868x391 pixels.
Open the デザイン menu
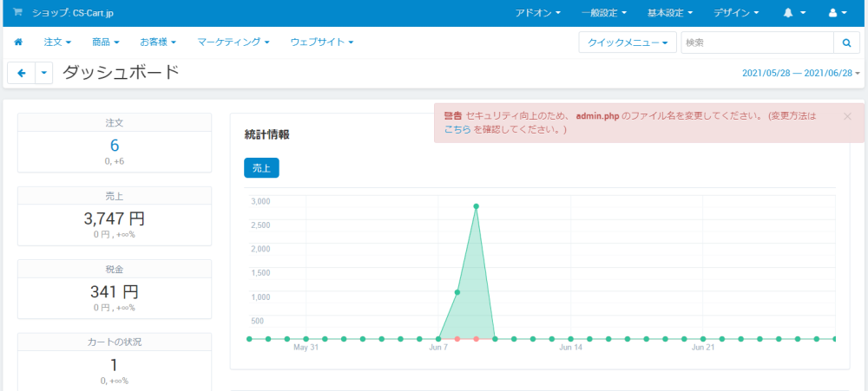click(x=736, y=13)
